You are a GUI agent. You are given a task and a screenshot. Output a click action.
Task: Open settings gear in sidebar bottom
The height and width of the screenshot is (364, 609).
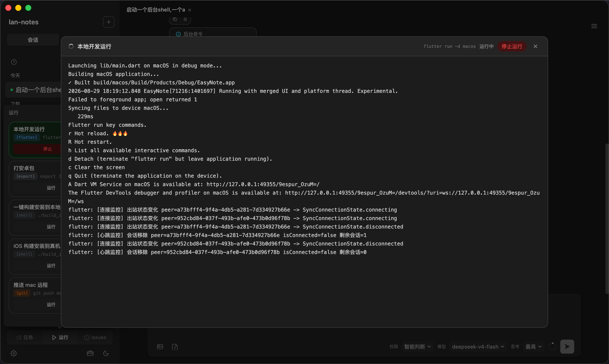(14, 353)
